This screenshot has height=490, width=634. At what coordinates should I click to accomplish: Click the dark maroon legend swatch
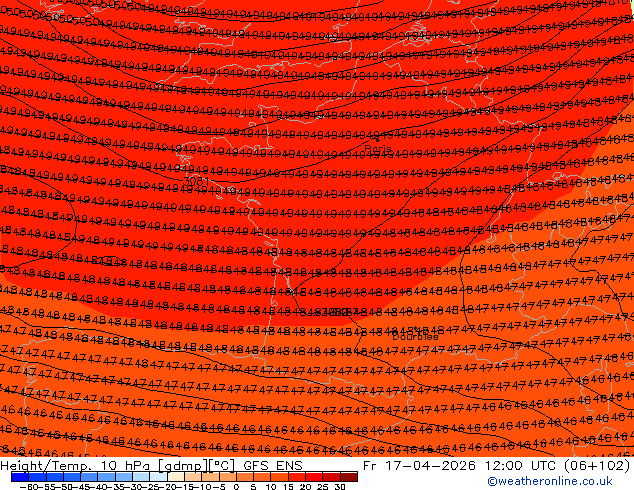(349, 477)
